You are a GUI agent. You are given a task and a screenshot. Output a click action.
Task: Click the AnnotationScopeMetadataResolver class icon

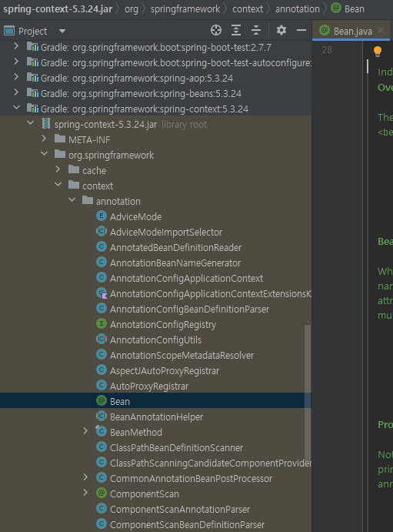pos(102,355)
